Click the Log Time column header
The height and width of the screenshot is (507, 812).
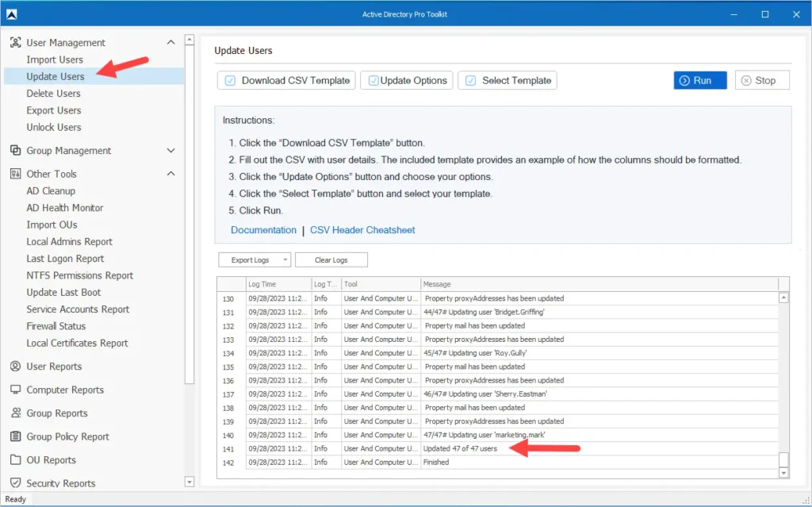(x=278, y=284)
